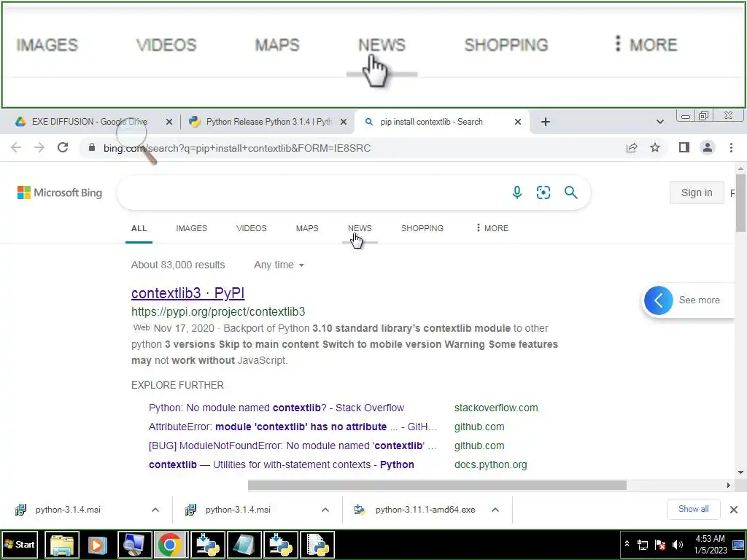Open the Chrome three-dot menu
This screenshot has width=747, height=560.
[x=731, y=147]
